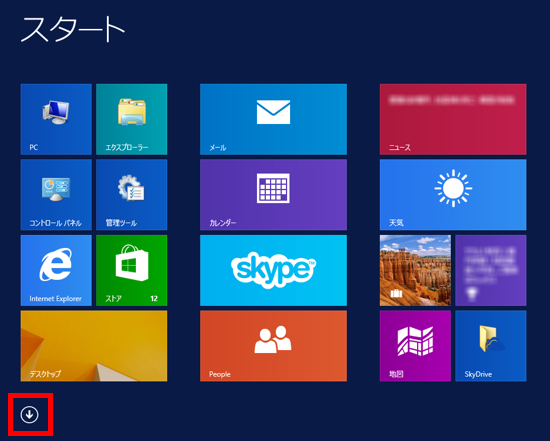Open the コントロール パネル tile
The image size is (550, 441).
[56, 195]
